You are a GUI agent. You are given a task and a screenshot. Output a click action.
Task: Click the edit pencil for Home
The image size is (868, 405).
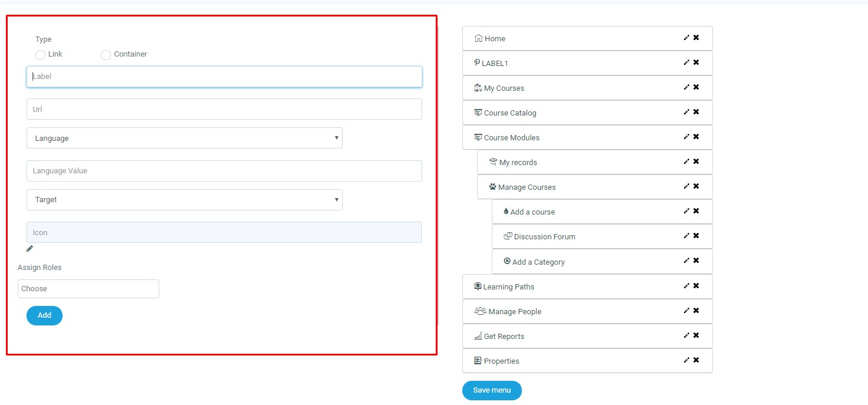tap(686, 38)
